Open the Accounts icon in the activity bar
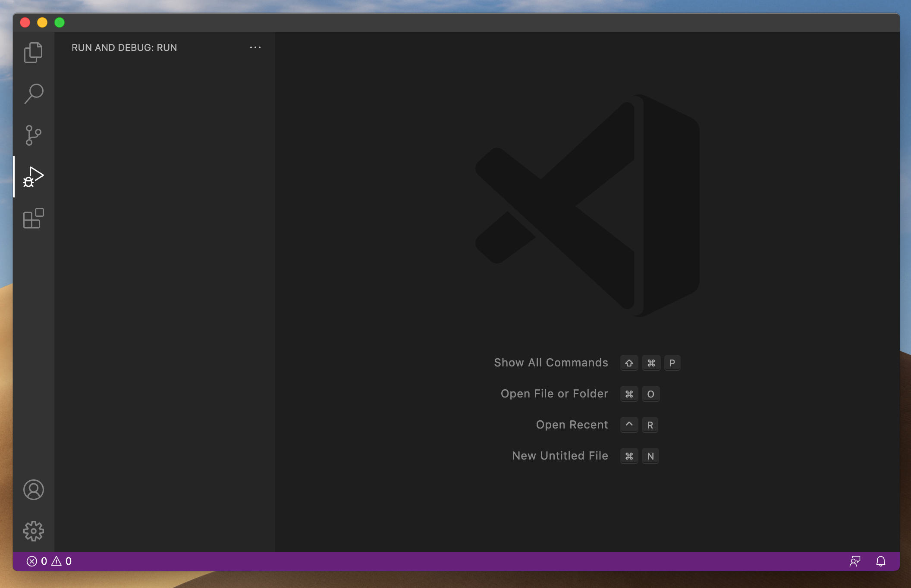 point(34,490)
